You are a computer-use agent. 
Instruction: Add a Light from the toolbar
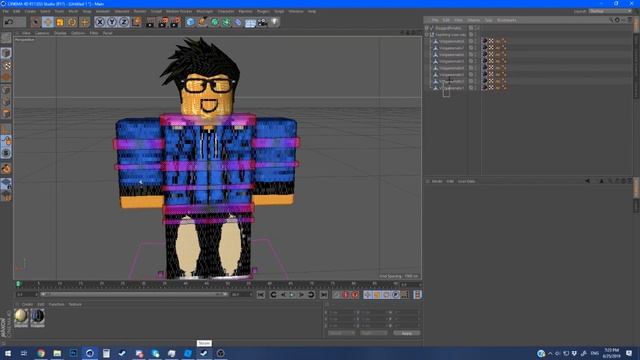(x=275, y=22)
